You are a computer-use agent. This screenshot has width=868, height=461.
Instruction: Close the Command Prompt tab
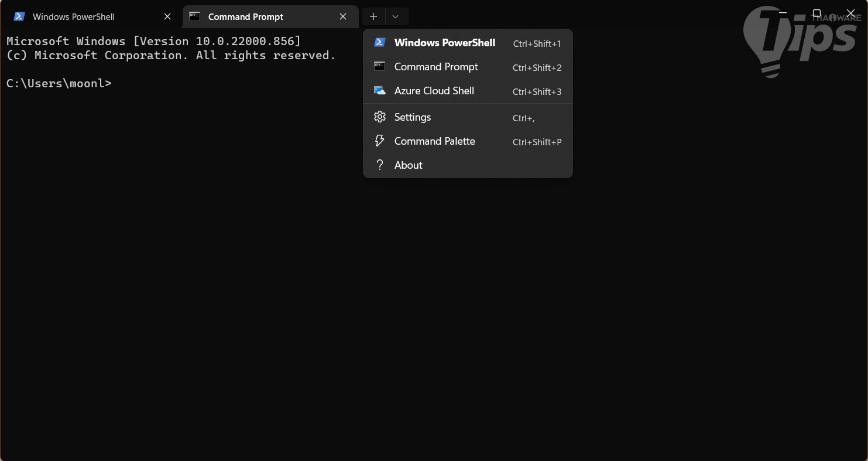(343, 17)
